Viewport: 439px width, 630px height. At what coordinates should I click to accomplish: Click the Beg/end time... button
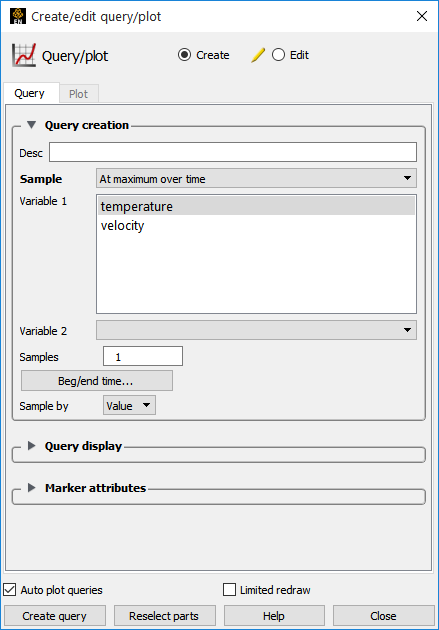(x=97, y=380)
